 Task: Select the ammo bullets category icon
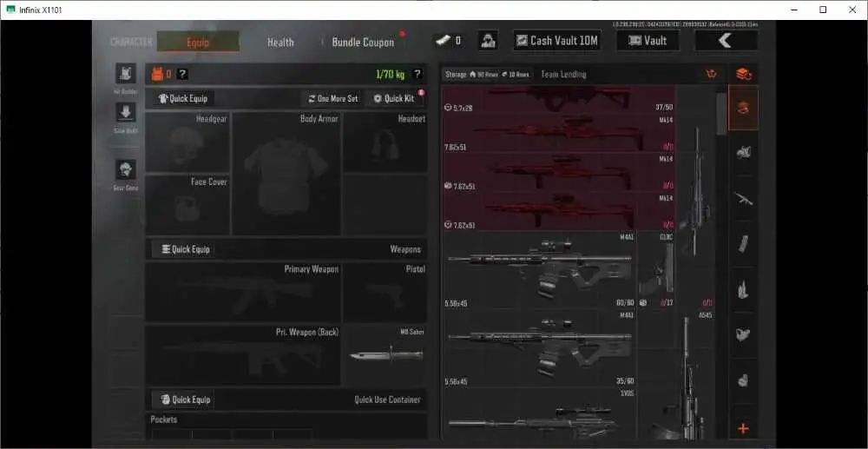744,289
